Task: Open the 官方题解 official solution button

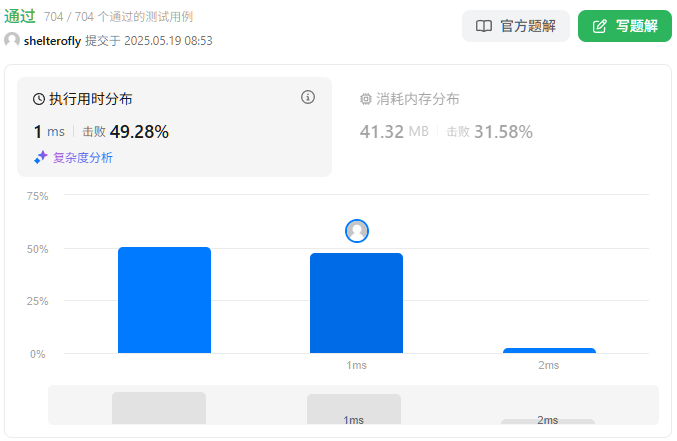Action: pos(516,26)
